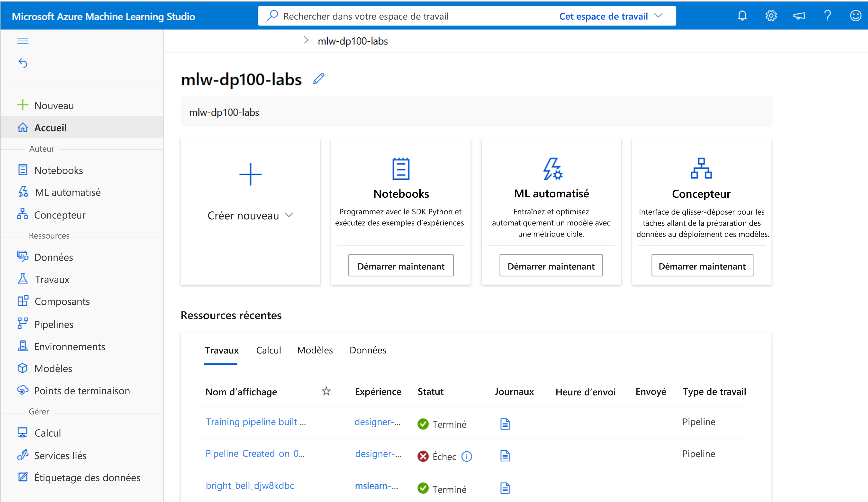Click the smiley account icon

coord(856,16)
